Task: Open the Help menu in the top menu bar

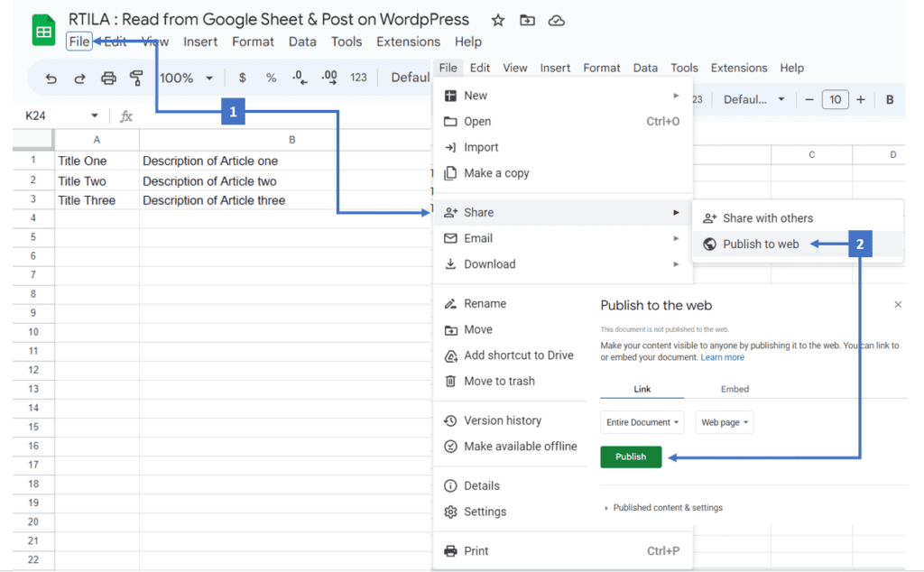Action: point(468,42)
